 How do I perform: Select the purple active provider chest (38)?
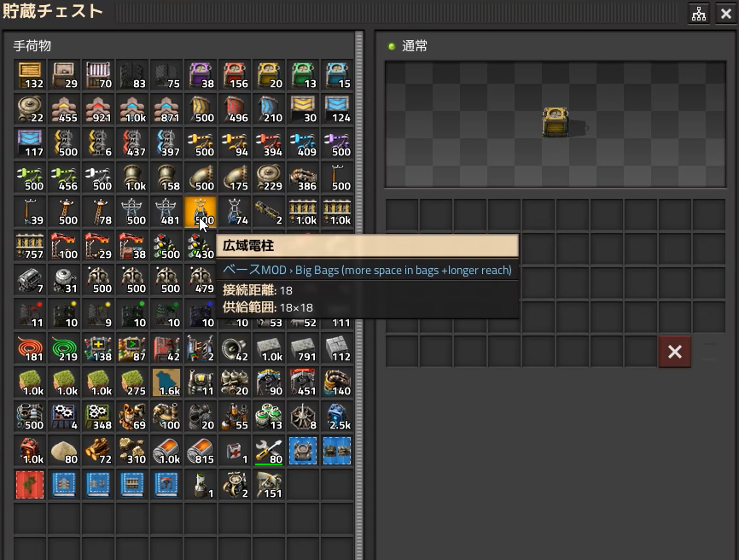tap(201, 75)
